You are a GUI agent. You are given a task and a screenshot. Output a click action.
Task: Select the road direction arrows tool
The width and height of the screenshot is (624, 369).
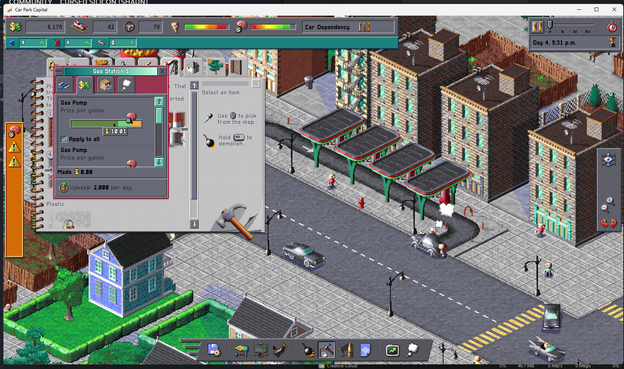point(261,350)
